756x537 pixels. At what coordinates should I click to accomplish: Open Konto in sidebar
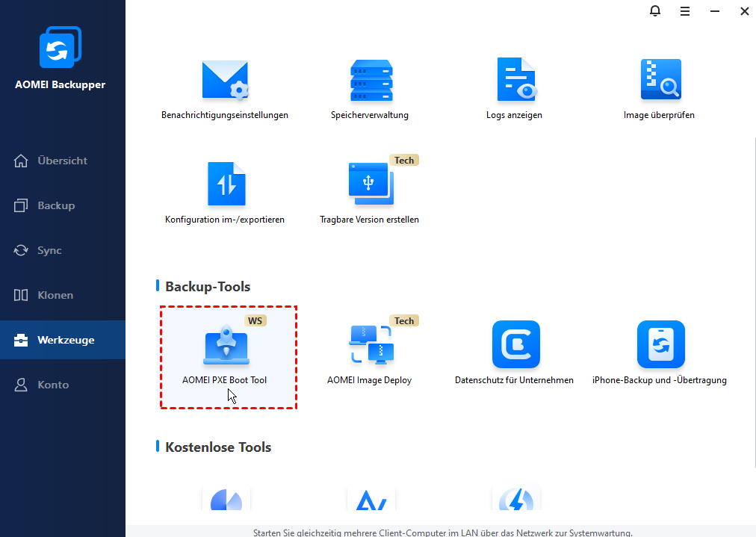tap(63, 385)
